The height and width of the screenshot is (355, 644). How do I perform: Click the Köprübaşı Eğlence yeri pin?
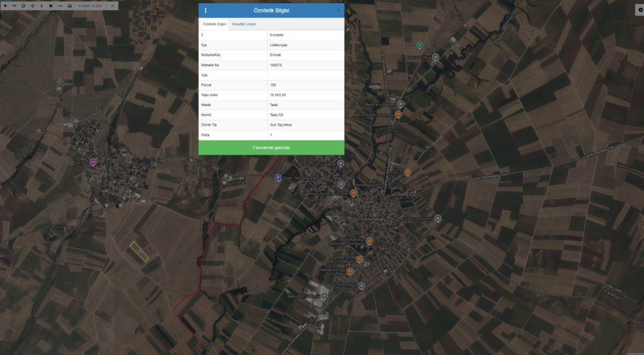[353, 194]
